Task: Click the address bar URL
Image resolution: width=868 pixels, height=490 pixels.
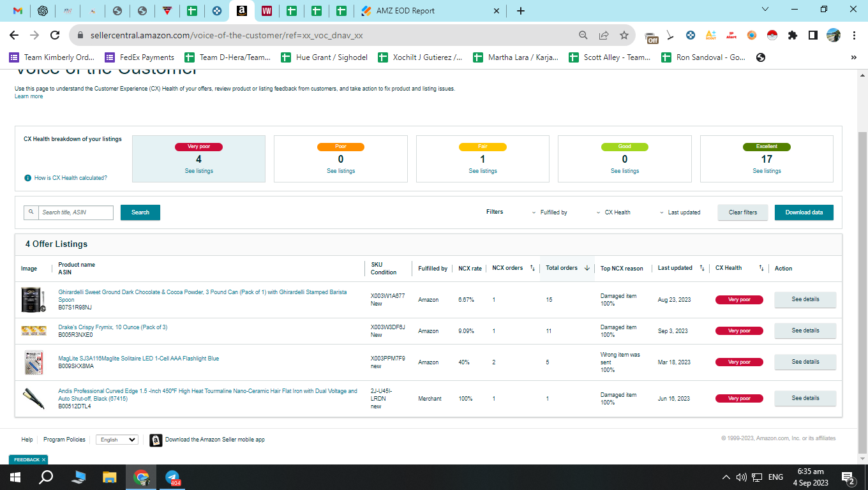Action: 226,35
